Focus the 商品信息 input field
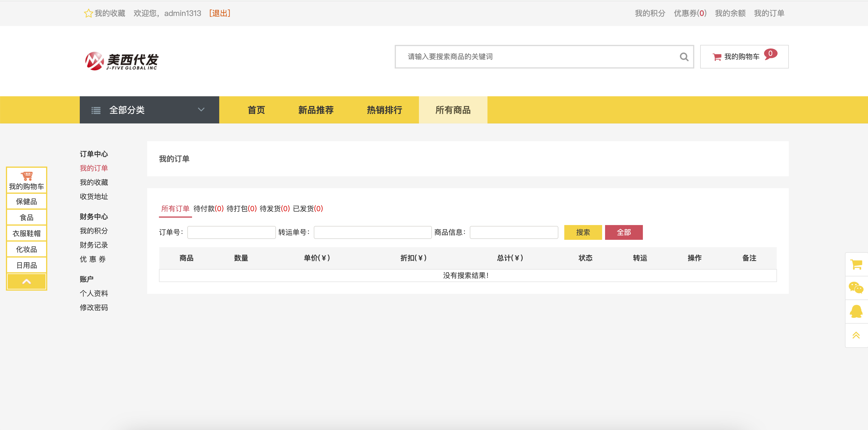 [x=514, y=232]
